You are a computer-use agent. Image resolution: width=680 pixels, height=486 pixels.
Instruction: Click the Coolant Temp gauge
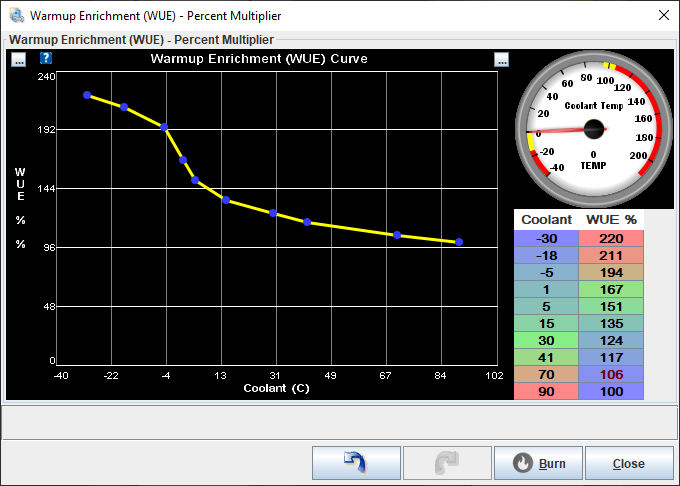[594, 129]
